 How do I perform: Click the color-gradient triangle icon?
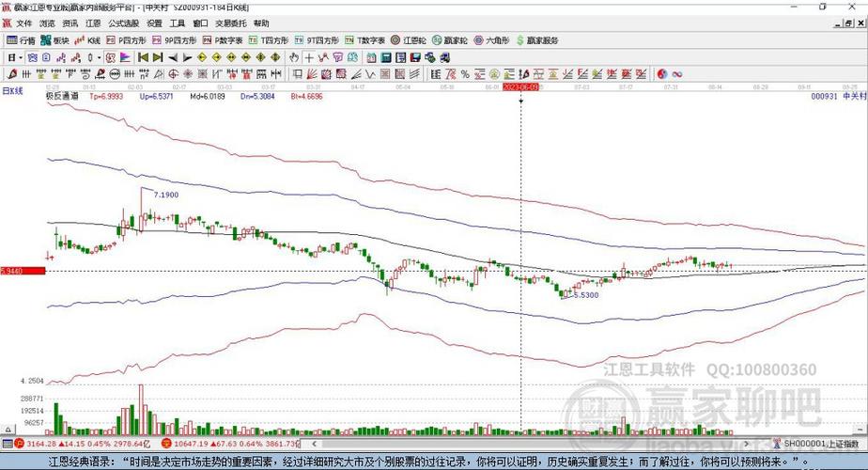(x=125, y=57)
